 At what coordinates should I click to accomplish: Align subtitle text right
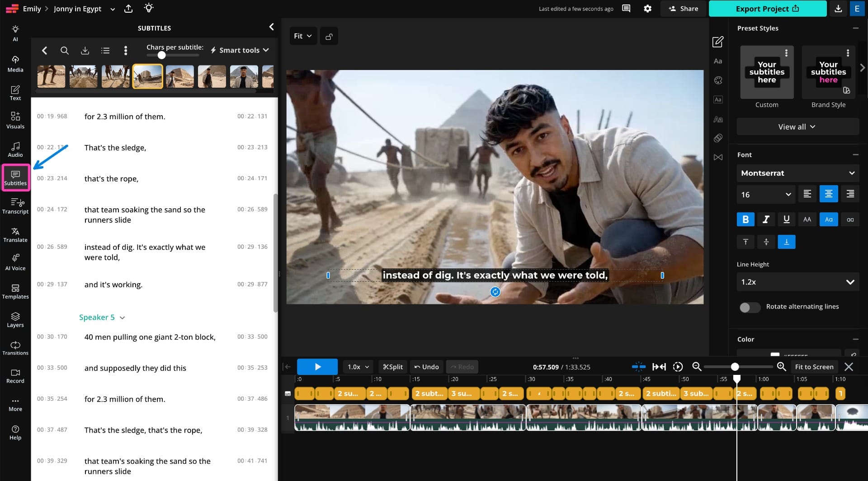point(850,194)
